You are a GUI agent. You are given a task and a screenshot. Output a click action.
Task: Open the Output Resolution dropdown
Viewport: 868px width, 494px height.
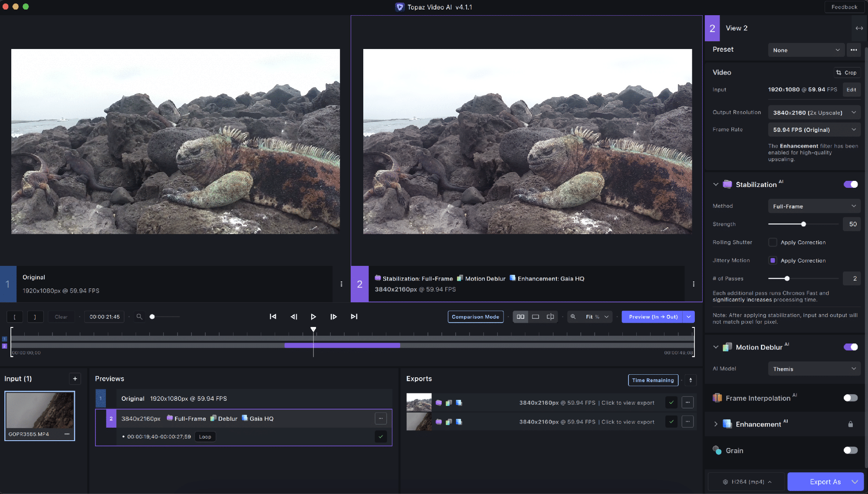(814, 112)
